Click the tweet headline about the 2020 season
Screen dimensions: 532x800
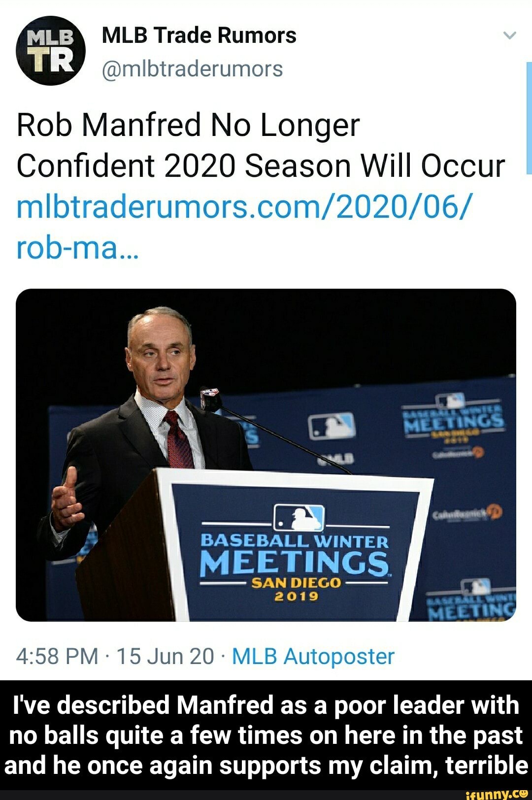tap(261, 145)
